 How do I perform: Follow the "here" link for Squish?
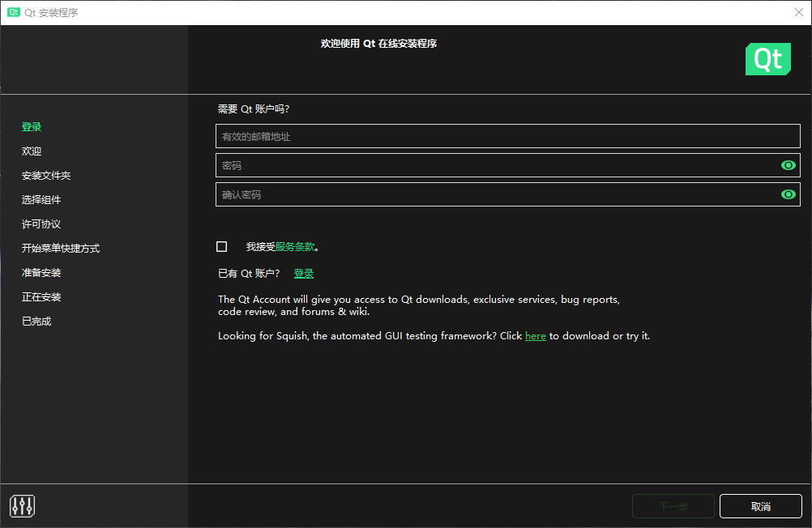click(x=535, y=336)
